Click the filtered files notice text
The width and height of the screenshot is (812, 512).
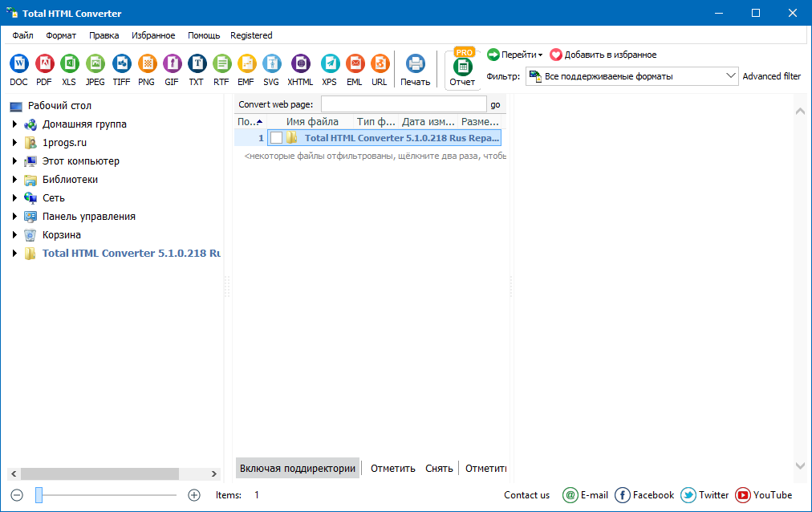click(x=375, y=156)
